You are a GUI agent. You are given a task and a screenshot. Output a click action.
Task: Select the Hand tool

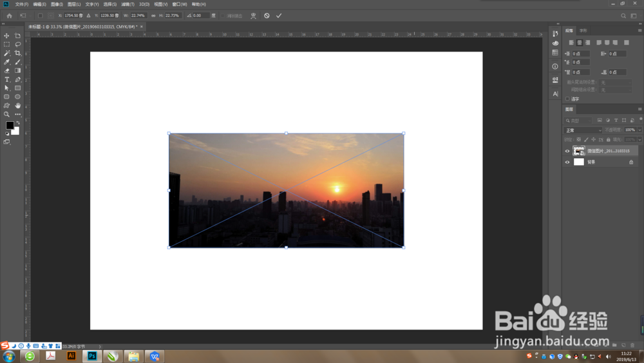17,106
